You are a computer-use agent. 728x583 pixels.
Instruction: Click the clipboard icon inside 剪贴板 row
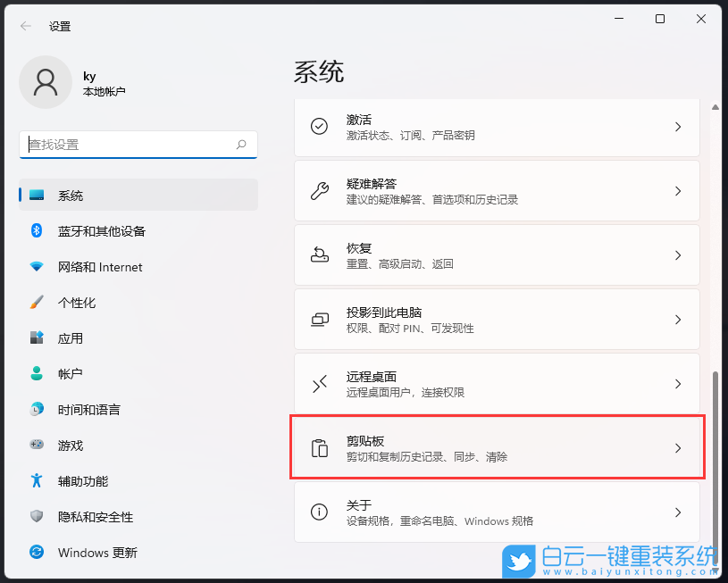point(319,447)
